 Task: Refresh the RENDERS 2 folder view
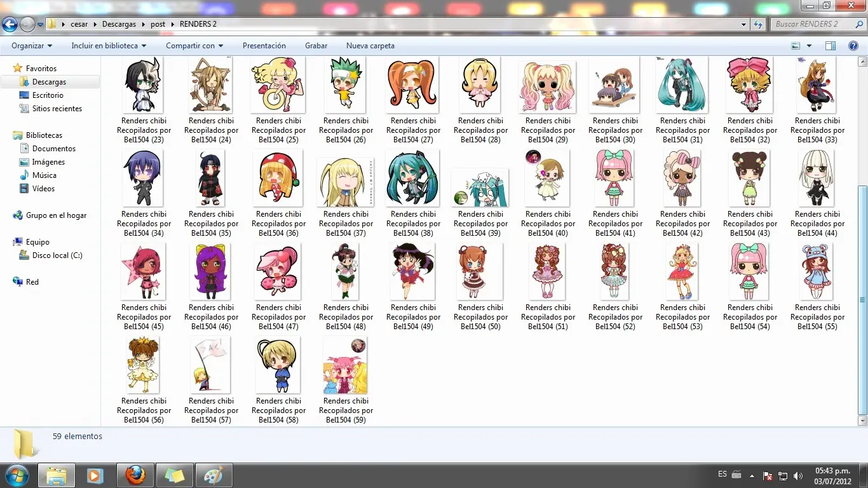[x=758, y=24]
